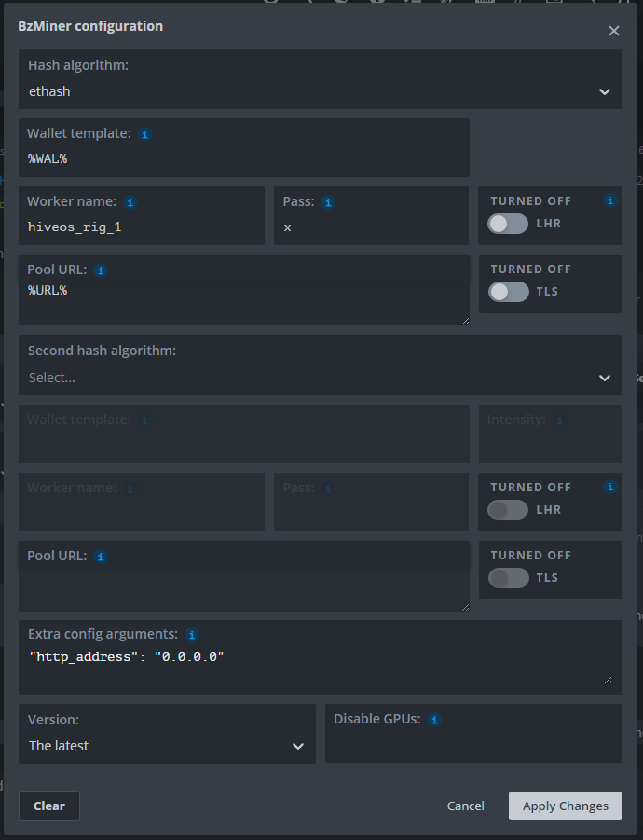Toggle the second algorithm TLS switch
The height and width of the screenshot is (840, 643).
[508, 578]
